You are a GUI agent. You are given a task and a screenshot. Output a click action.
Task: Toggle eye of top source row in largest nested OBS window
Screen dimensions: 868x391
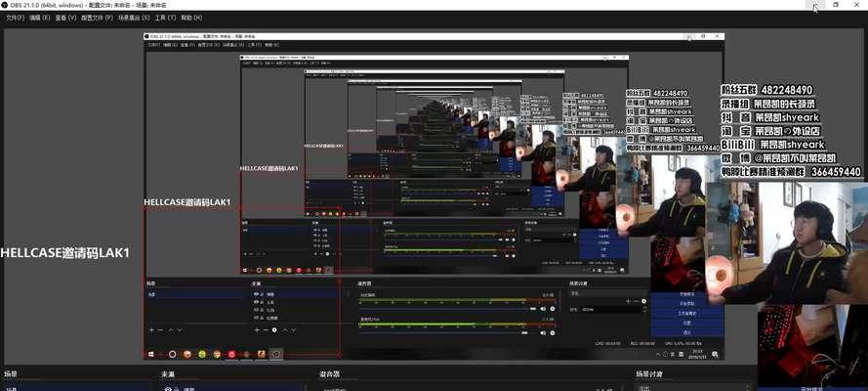coord(257,294)
